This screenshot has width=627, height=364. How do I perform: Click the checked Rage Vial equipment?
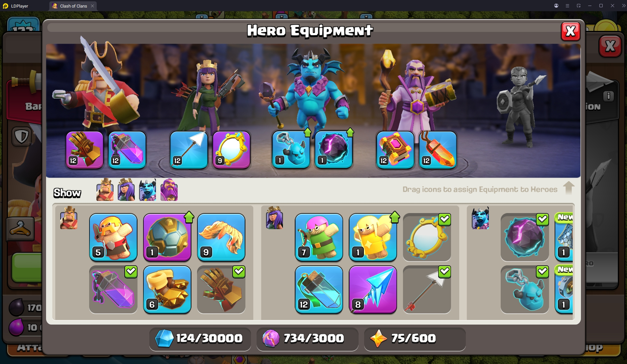[113, 290]
